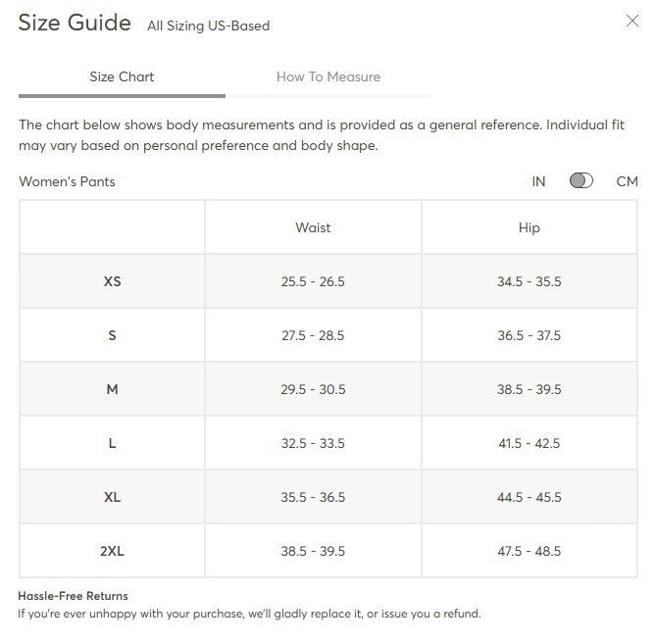Click the L waist value 32.5 - 33.5

click(313, 443)
